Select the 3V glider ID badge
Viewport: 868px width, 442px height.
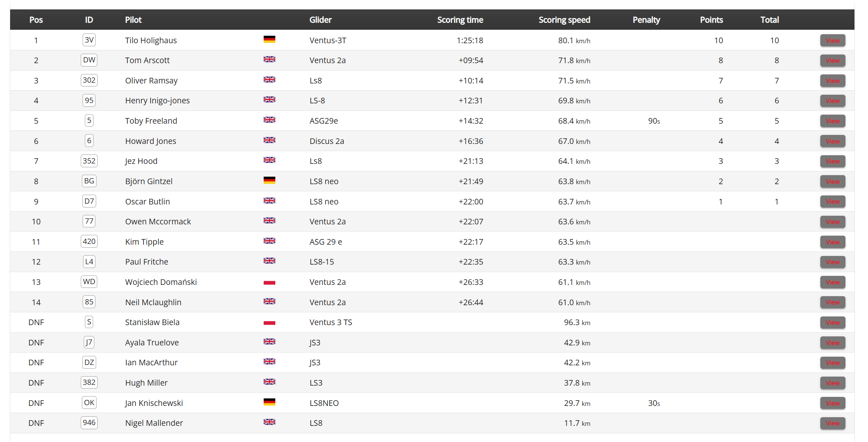pyautogui.click(x=89, y=40)
